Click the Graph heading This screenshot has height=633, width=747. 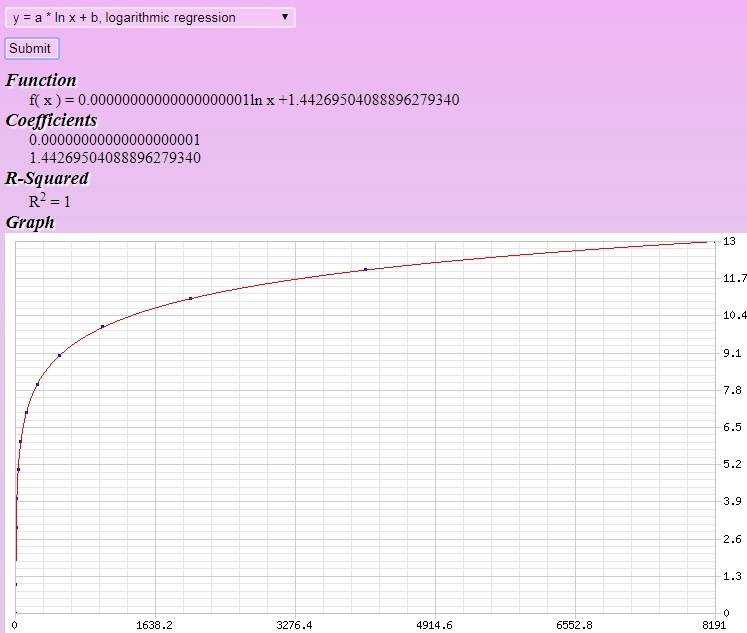tap(30, 222)
